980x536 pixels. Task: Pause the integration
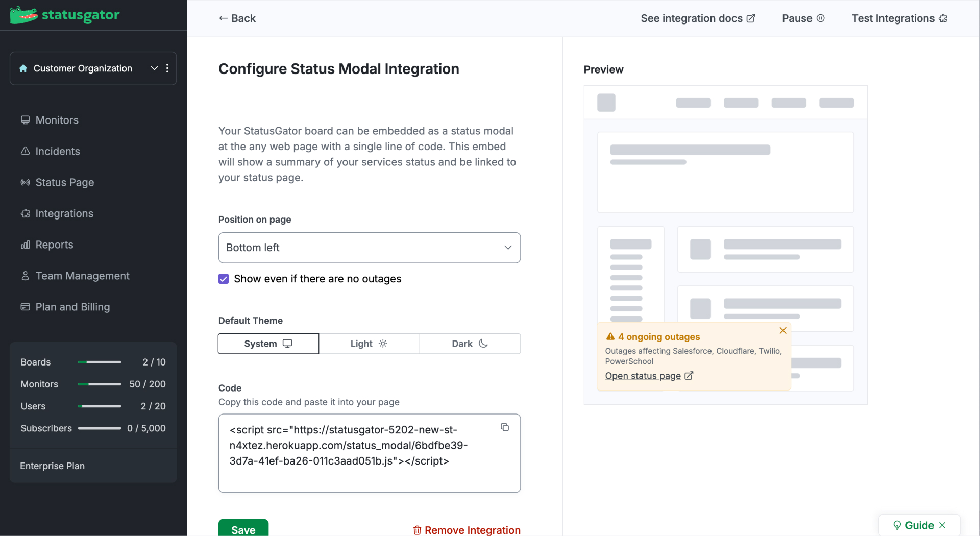pos(803,18)
